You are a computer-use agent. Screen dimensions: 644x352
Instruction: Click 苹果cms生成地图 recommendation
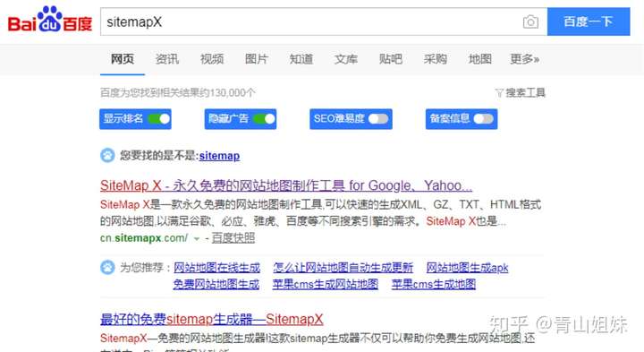point(434,284)
